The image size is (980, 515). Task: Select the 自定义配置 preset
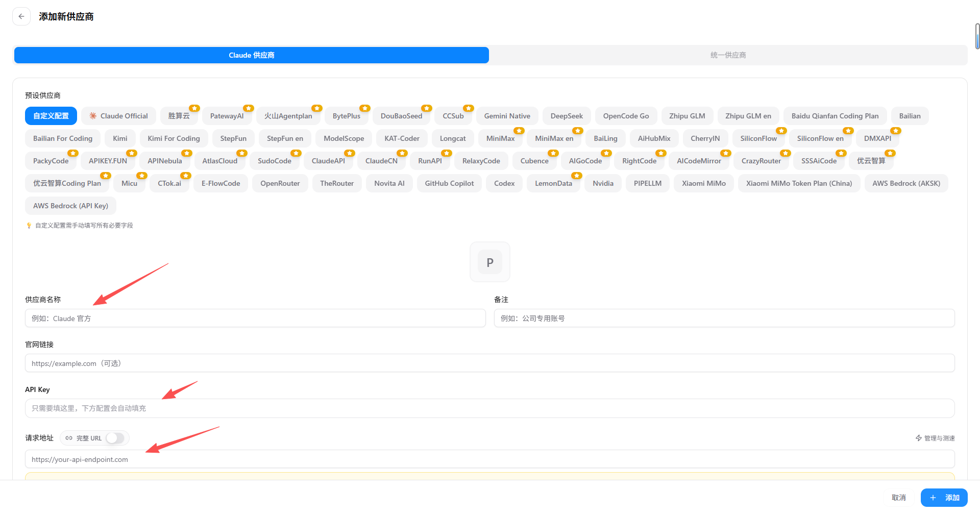coord(51,116)
